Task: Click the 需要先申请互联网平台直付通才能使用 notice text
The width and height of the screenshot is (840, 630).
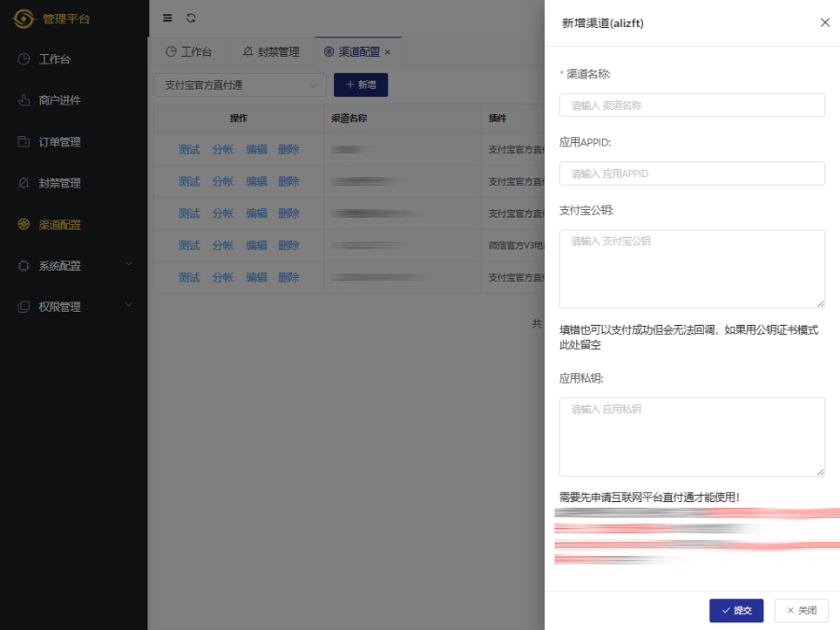Action: pyautogui.click(x=650, y=497)
